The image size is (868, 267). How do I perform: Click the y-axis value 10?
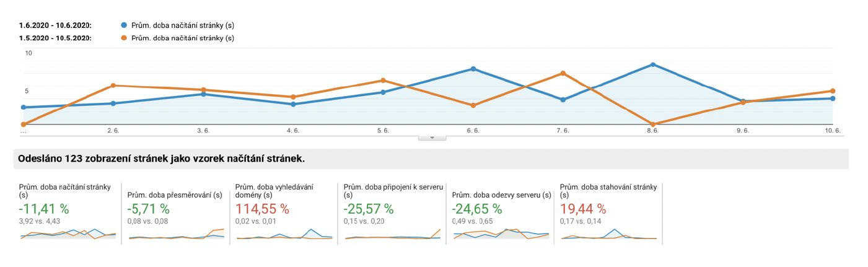coord(28,53)
